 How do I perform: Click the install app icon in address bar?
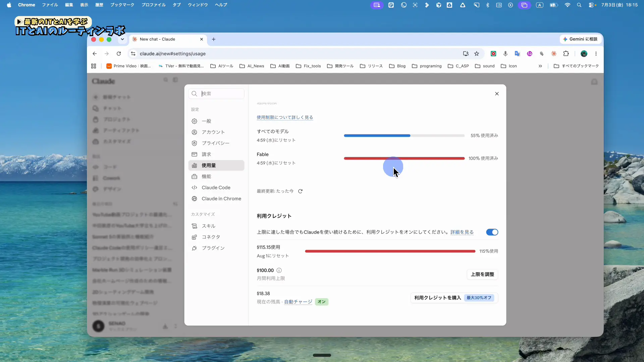[466, 54]
